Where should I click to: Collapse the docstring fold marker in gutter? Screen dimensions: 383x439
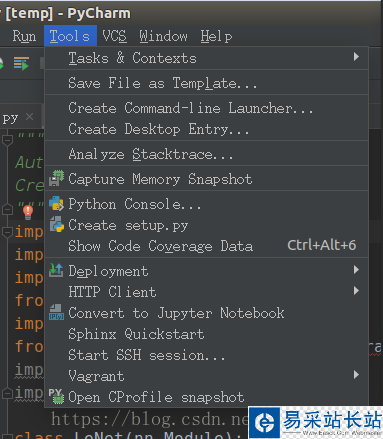[7, 140]
